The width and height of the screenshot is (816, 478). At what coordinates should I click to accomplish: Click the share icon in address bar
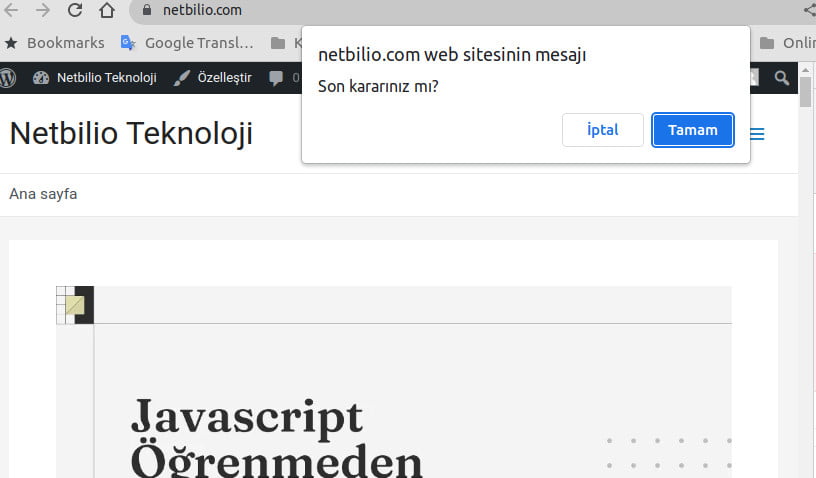809,10
